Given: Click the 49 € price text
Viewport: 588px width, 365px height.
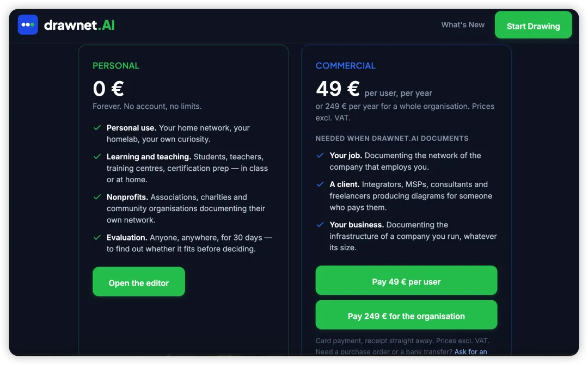Looking at the screenshot, I should pos(338,89).
